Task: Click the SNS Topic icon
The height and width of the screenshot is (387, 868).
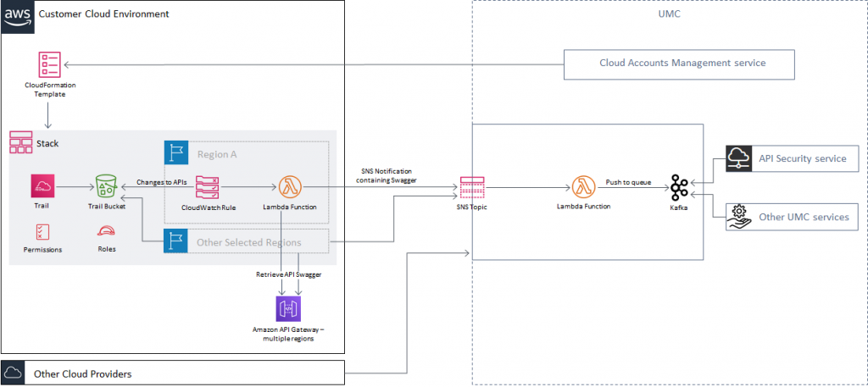Action: coord(471,188)
